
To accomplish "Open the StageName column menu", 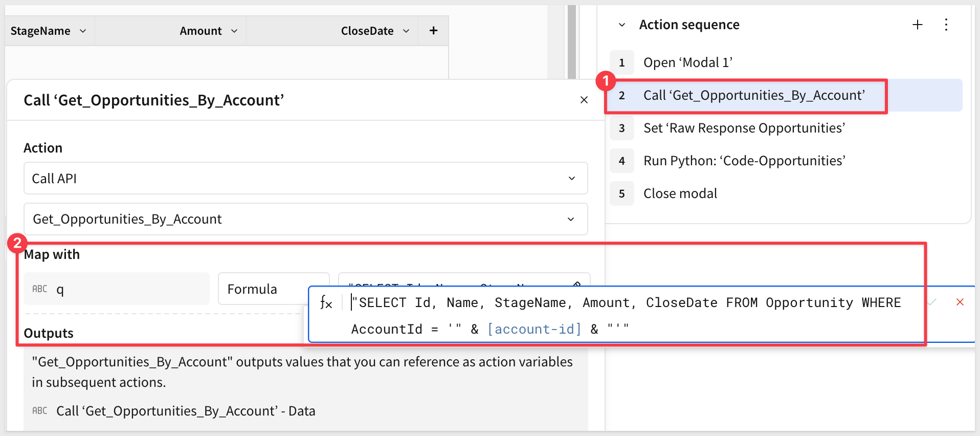I will tap(83, 31).
